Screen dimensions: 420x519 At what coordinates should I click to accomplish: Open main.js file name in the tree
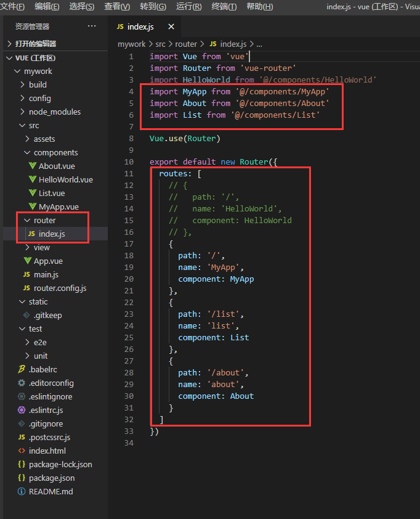click(46, 275)
